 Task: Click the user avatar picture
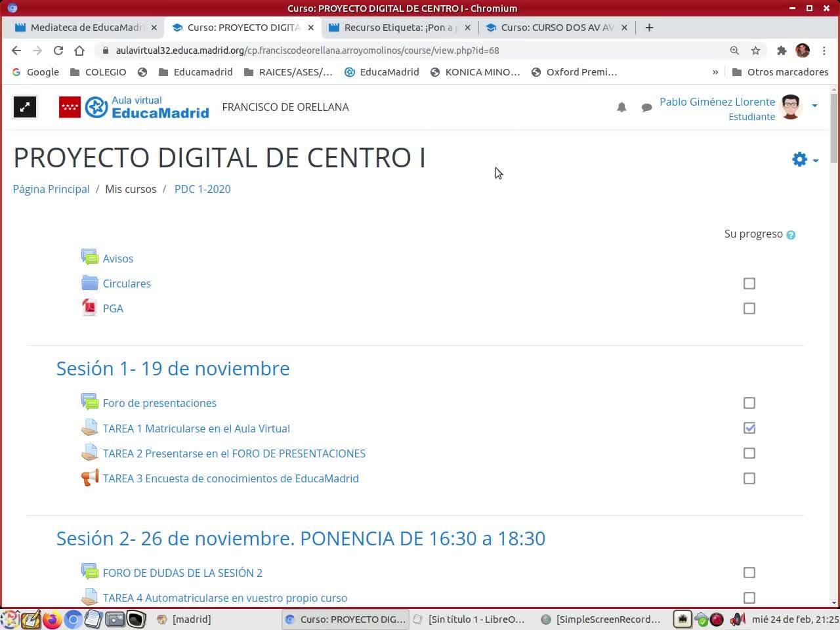791,107
